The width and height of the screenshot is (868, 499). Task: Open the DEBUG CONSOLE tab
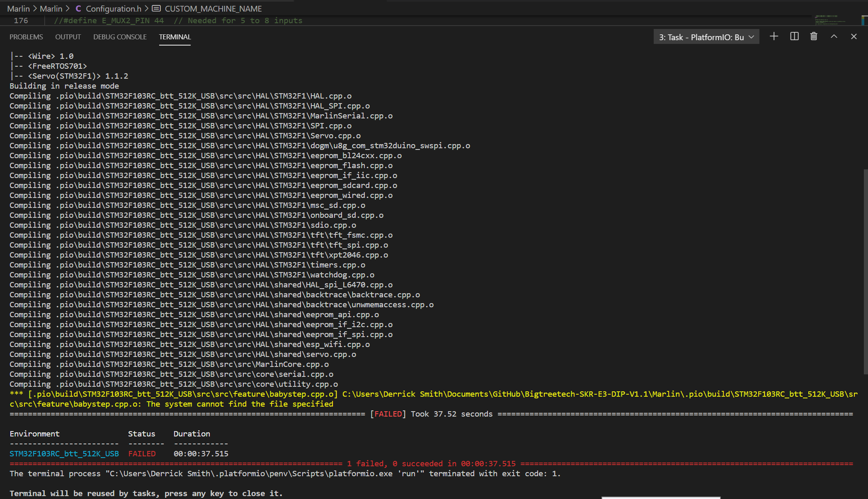(120, 37)
